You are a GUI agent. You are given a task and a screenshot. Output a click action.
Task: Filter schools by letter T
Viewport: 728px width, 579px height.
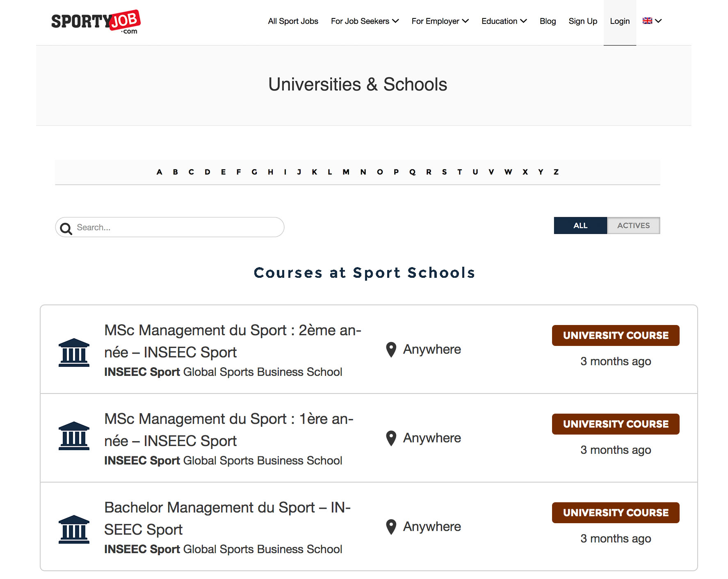pyautogui.click(x=460, y=172)
